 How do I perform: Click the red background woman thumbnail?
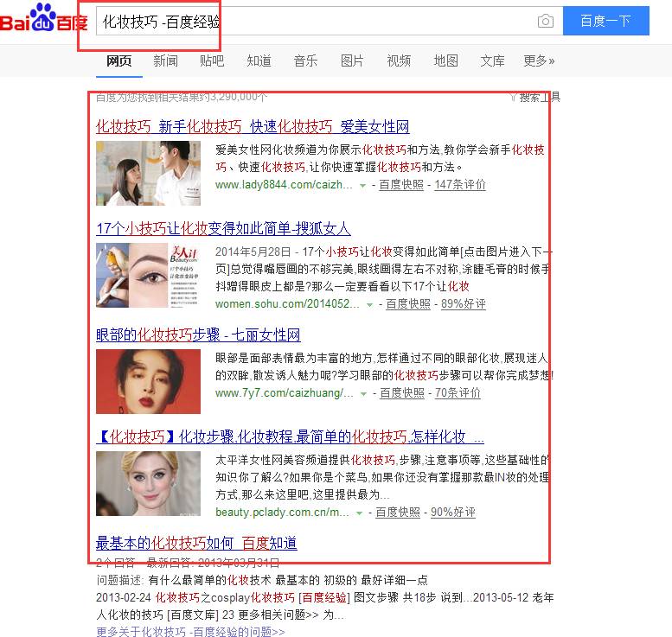click(148, 381)
